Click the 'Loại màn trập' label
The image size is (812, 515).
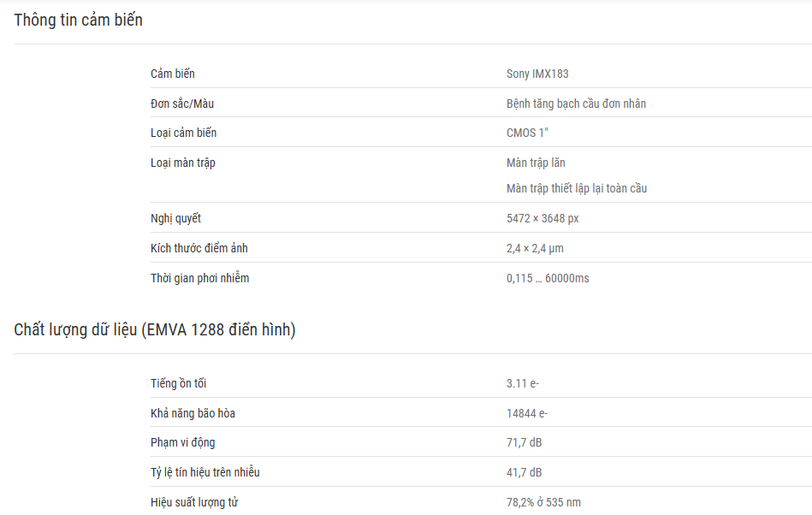coord(183,163)
